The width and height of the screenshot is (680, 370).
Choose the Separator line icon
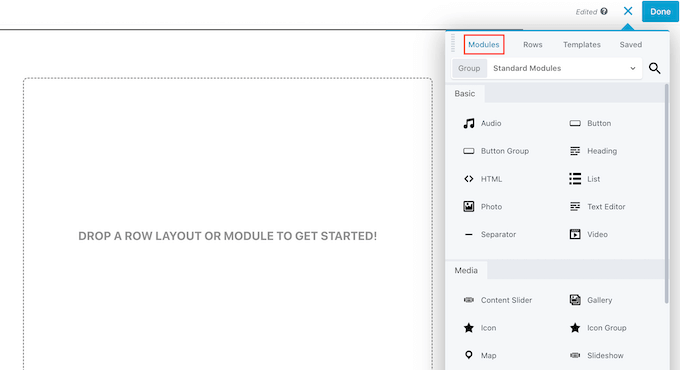tap(468, 235)
